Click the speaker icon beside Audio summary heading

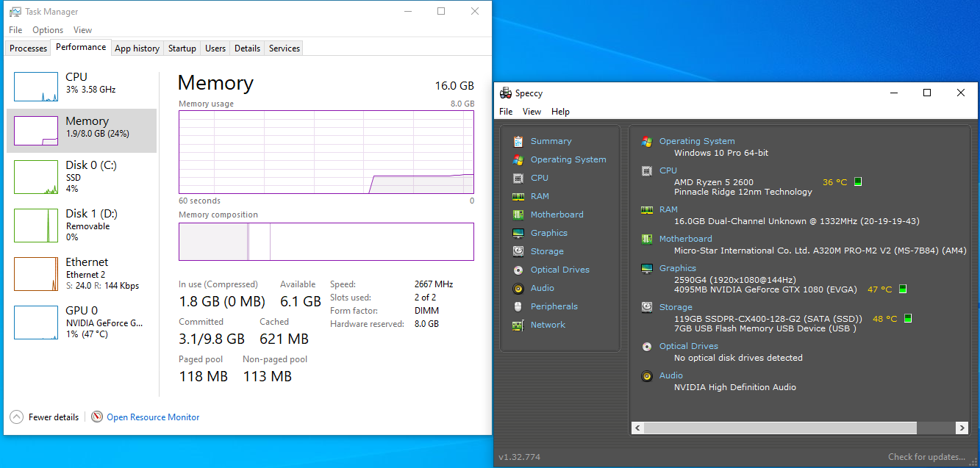(x=647, y=375)
